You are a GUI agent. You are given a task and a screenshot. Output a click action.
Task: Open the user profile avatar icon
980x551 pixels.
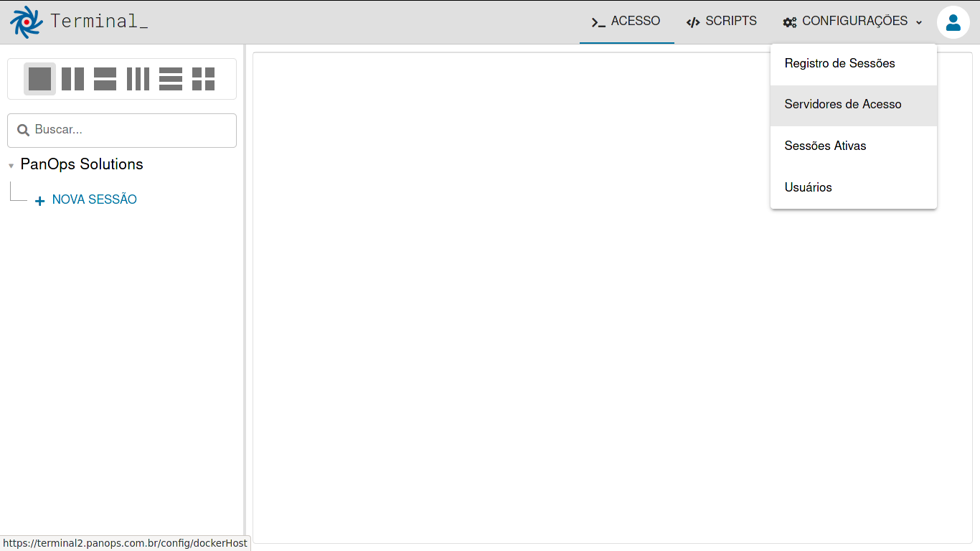pyautogui.click(x=953, y=22)
